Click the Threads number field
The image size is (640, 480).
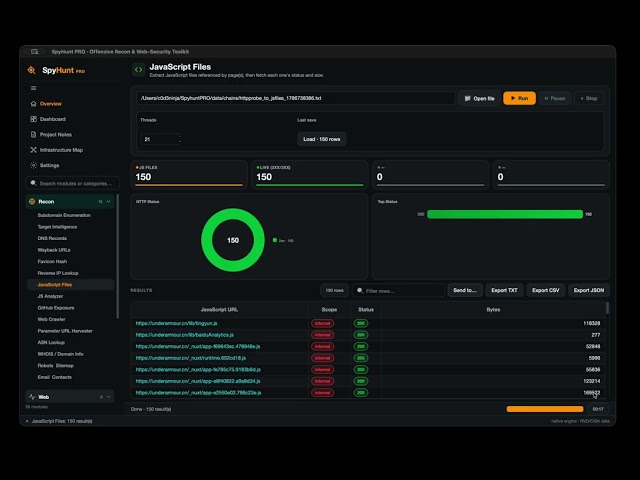click(161, 139)
